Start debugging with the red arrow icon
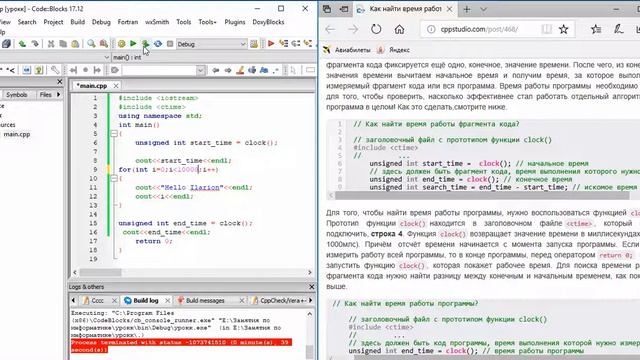This screenshot has width=640, height=360. coord(271,44)
